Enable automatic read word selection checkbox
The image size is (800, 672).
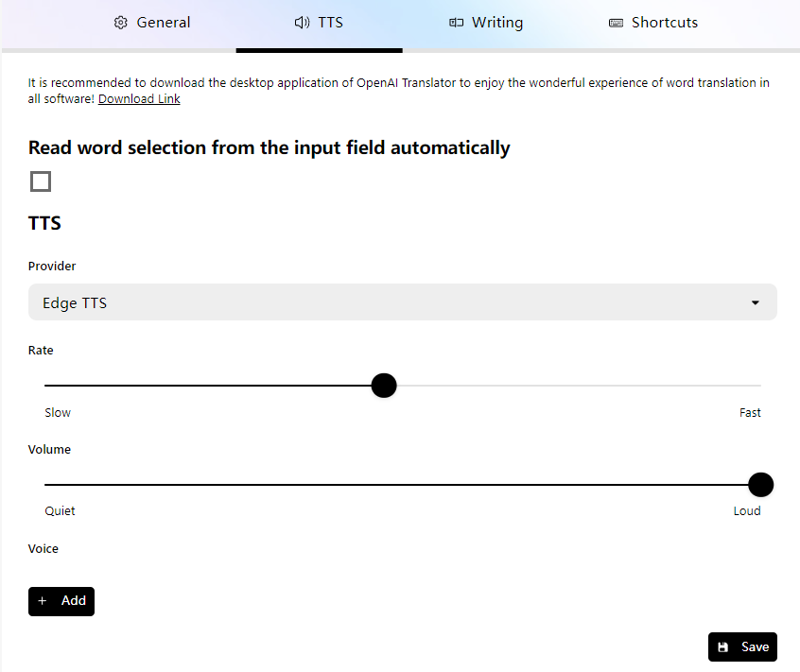click(41, 181)
